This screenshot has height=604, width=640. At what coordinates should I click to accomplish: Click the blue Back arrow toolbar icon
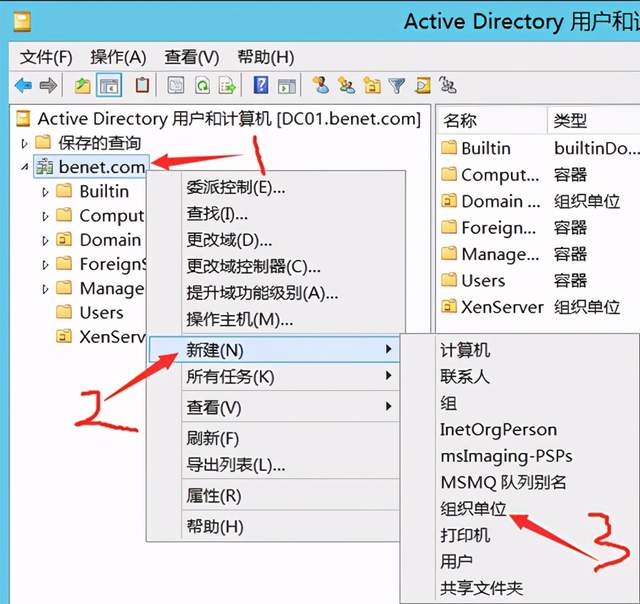23,86
